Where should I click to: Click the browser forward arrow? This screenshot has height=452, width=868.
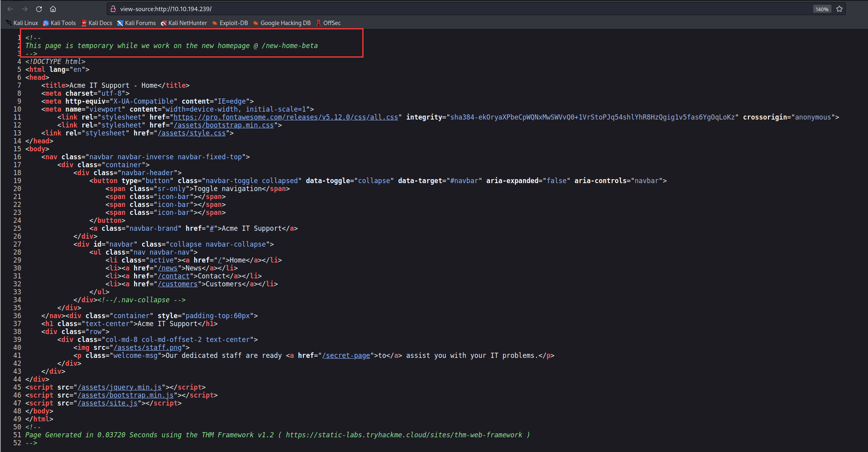[25, 9]
